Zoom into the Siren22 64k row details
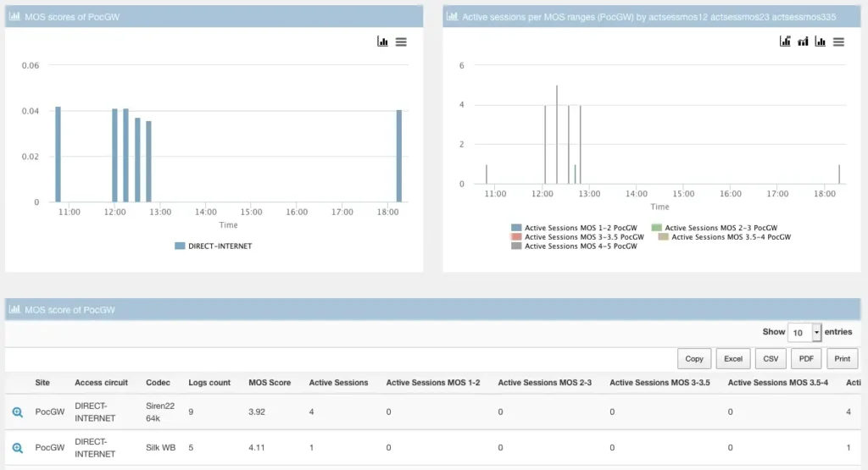The width and height of the screenshot is (868, 470). click(17, 412)
